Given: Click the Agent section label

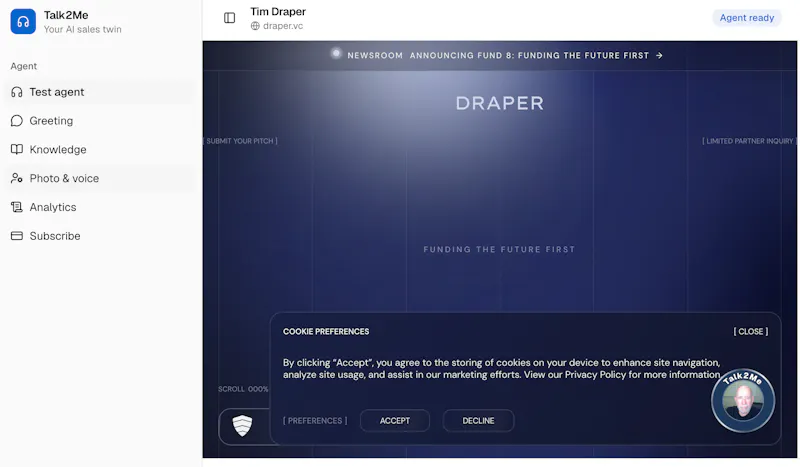Looking at the screenshot, I should pyautogui.click(x=23, y=66).
